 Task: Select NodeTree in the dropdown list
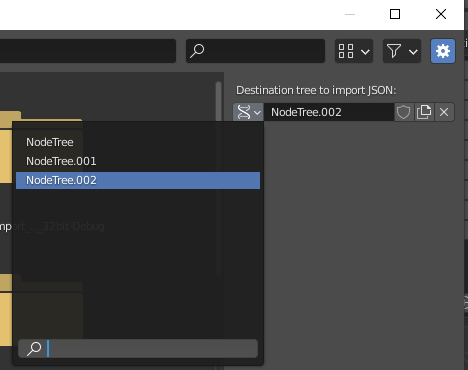coord(138,142)
